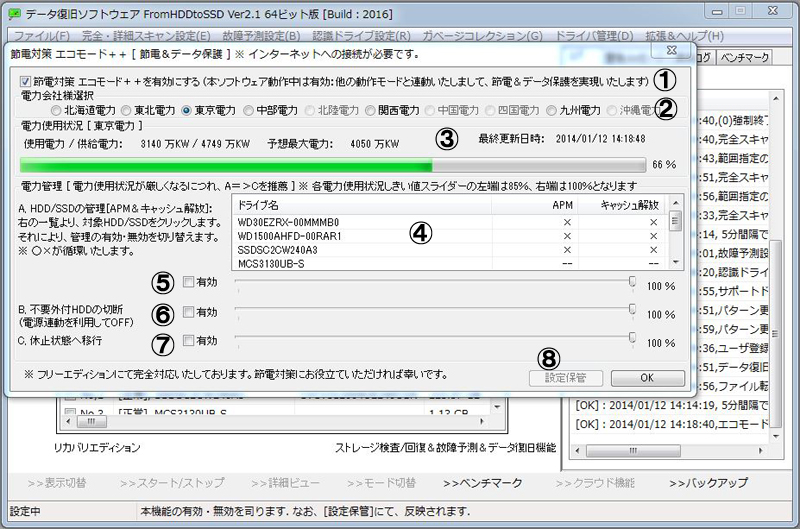
Task: Click main drive list down scroll arrow
Action: (x=497, y=407)
